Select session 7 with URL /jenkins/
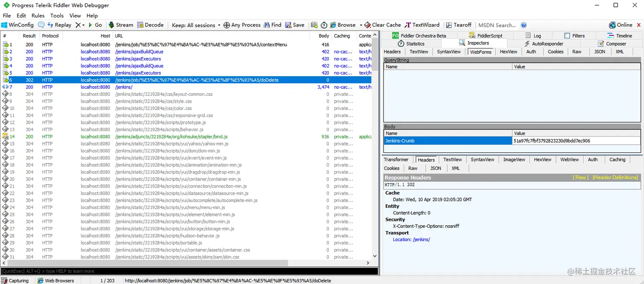The height and width of the screenshot is (284, 644). (x=186, y=87)
